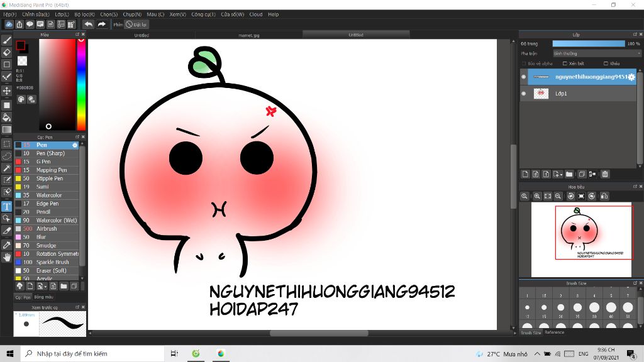The height and width of the screenshot is (362, 644).
Task: Click the cloud save icon
Action: tap(9, 25)
